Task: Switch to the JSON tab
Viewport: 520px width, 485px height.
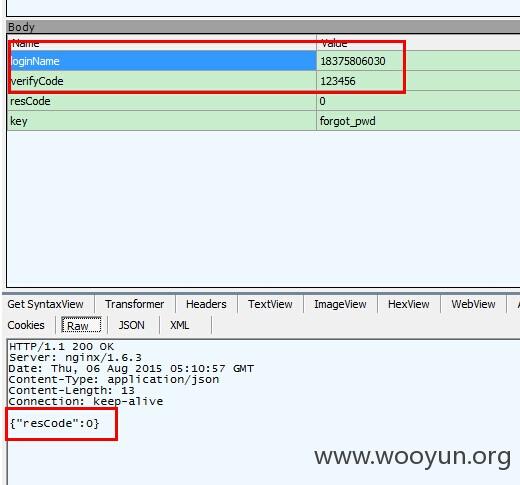Action: tap(132, 325)
